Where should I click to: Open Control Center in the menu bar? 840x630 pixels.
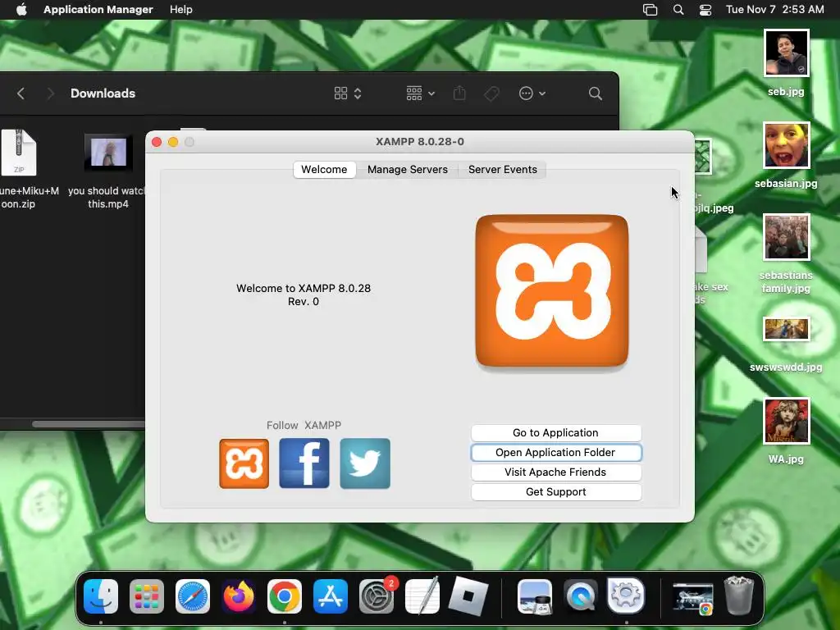pyautogui.click(x=705, y=10)
